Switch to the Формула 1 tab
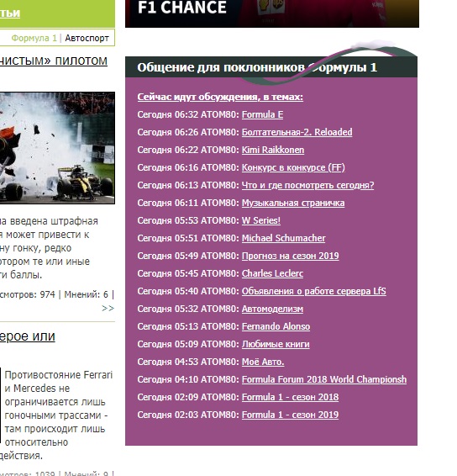 click(34, 38)
